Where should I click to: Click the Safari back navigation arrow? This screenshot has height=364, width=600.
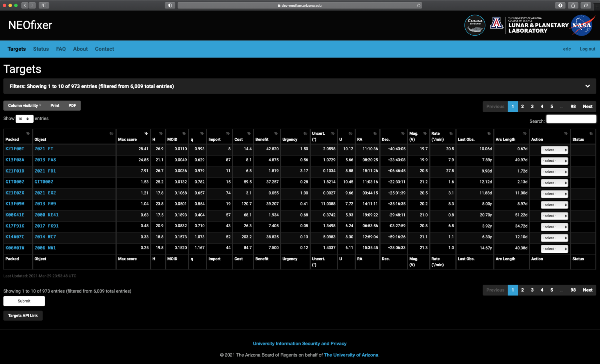25,5
